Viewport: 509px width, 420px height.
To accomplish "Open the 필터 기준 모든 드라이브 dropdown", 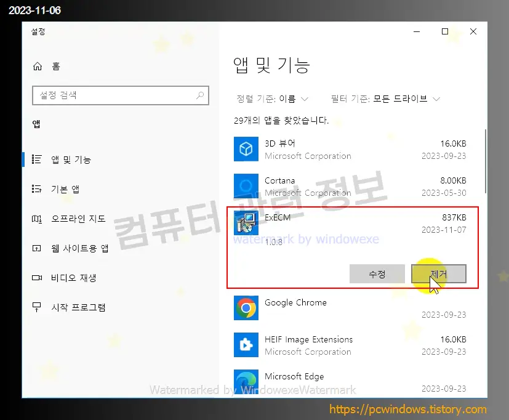I will [385, 99].
